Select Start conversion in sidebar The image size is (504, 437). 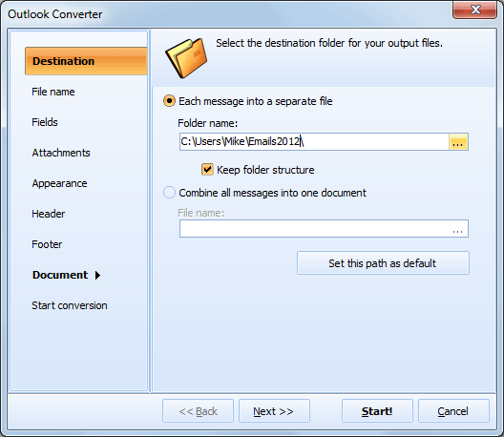[70, 305]
